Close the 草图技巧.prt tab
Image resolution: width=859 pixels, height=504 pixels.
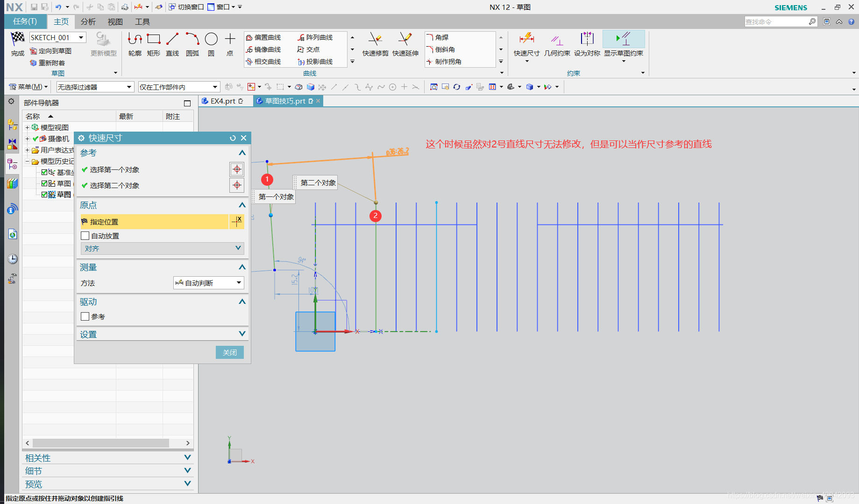(x=318, y=101)
